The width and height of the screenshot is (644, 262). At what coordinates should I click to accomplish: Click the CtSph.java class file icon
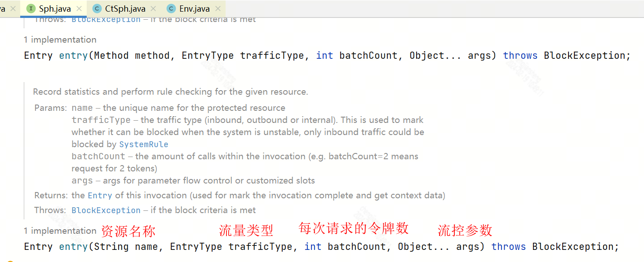pos(97,9)
